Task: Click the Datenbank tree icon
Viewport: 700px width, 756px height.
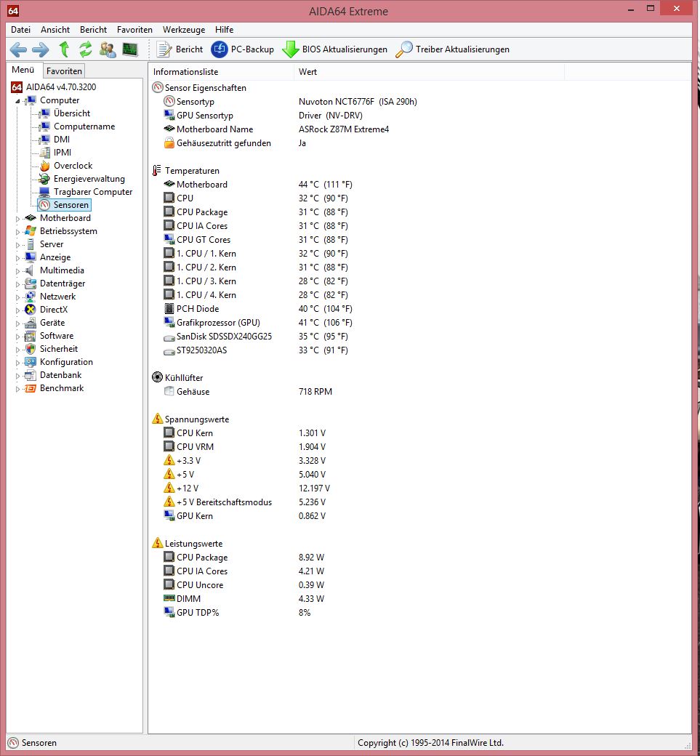Action: click(31, 375)
